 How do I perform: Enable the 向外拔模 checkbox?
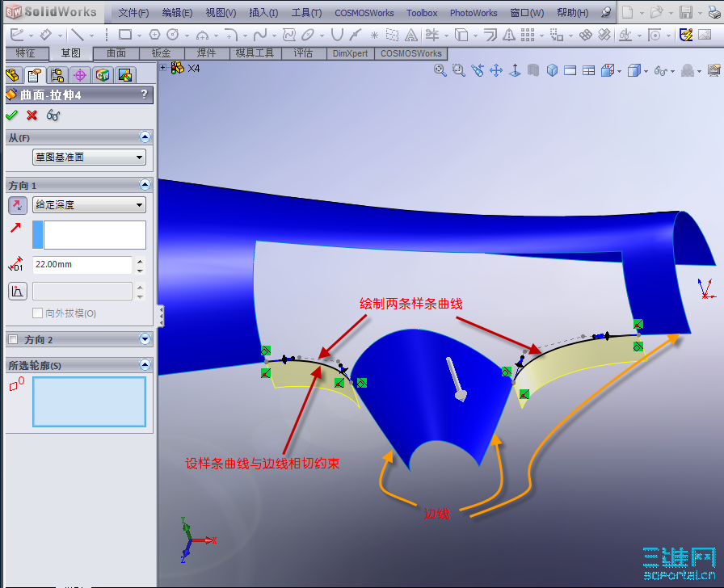click(37, 313)
